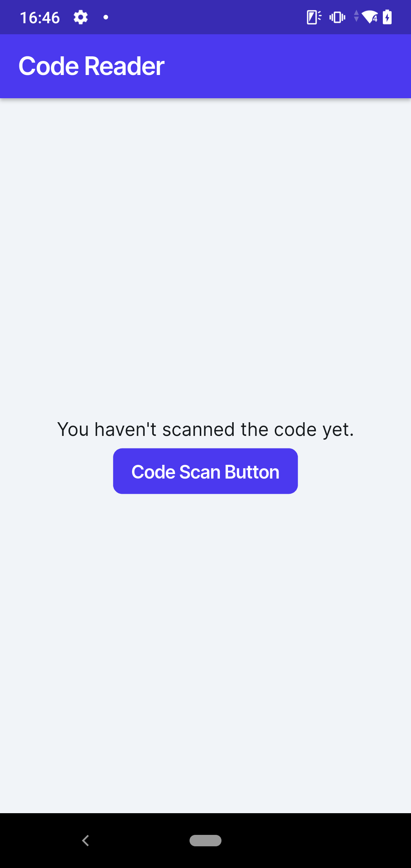The width and height of the screenshot is (411, 868).
Task: Tap empty app bar area right of title
Action: (289, 66)
